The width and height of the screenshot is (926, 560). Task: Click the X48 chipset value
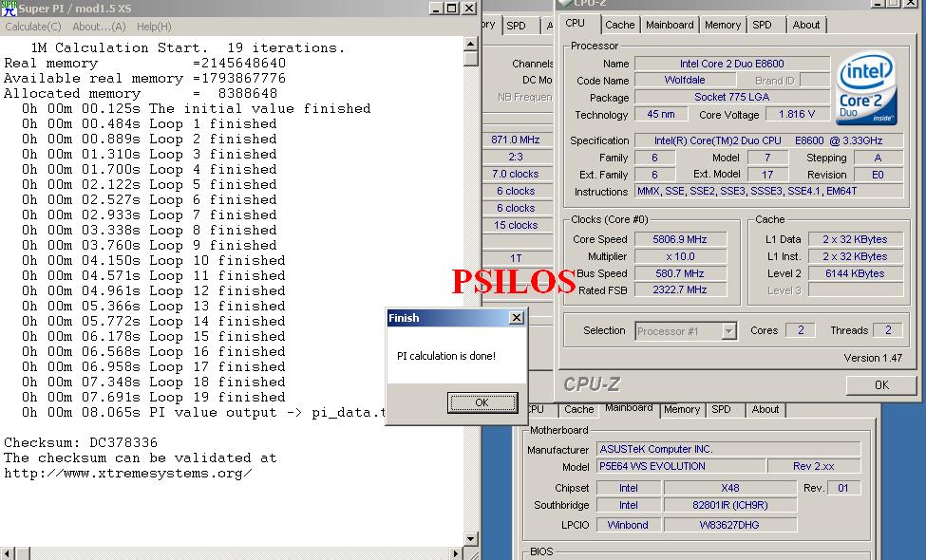(x=730, y=488)
